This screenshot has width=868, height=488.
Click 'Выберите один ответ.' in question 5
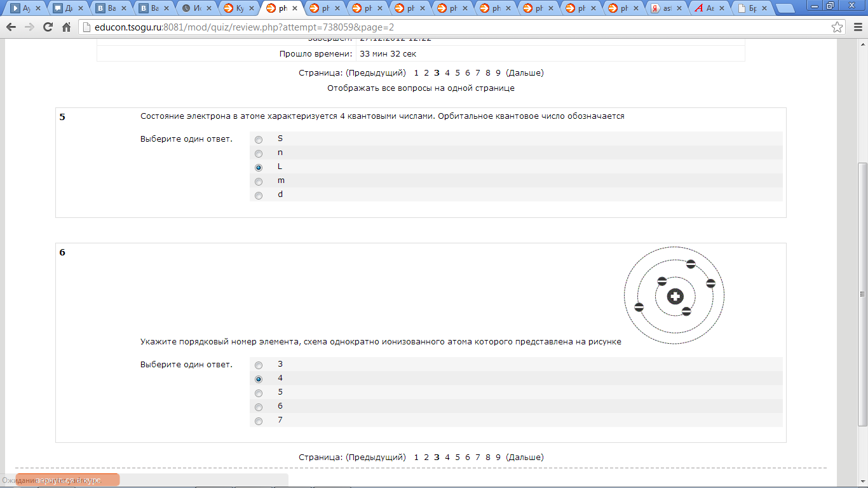(186, 139)
